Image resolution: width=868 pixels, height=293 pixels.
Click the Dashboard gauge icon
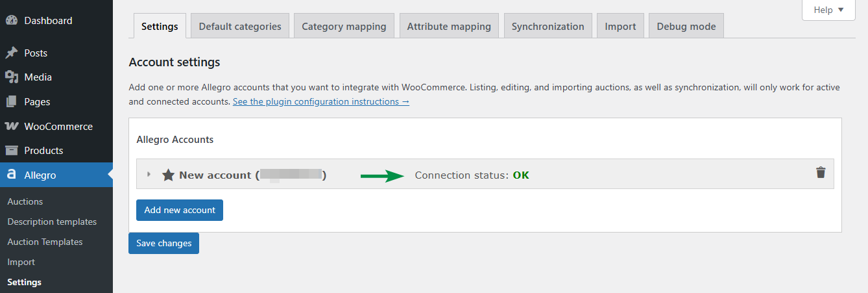12,20
